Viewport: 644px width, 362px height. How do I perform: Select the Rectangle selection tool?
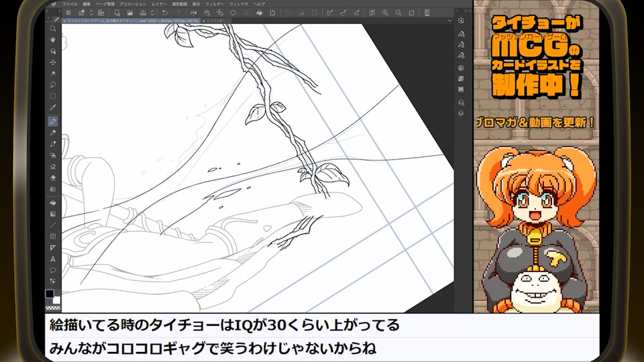(52, 96)
